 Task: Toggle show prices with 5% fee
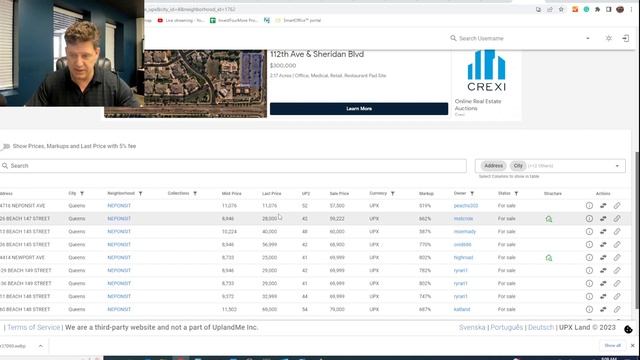tap(5, 146)
